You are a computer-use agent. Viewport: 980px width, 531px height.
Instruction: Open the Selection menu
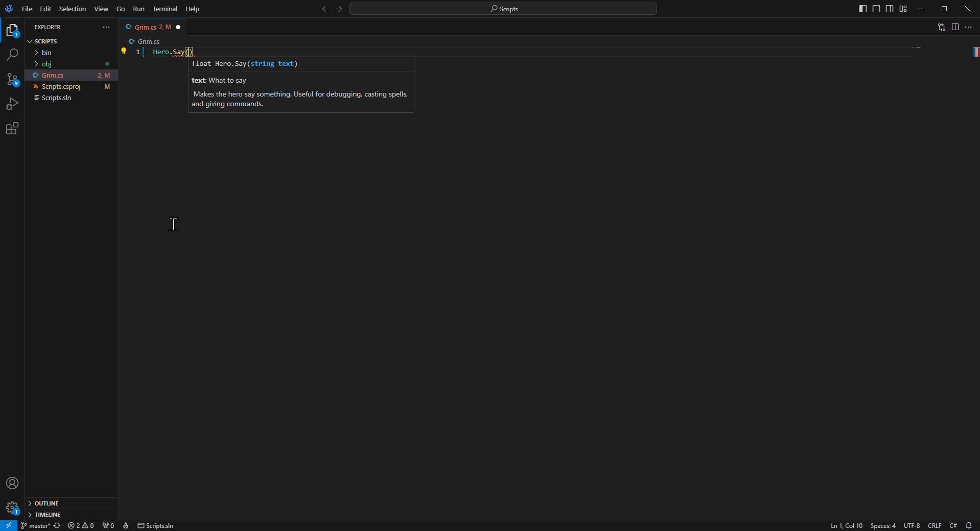point(73,9)
